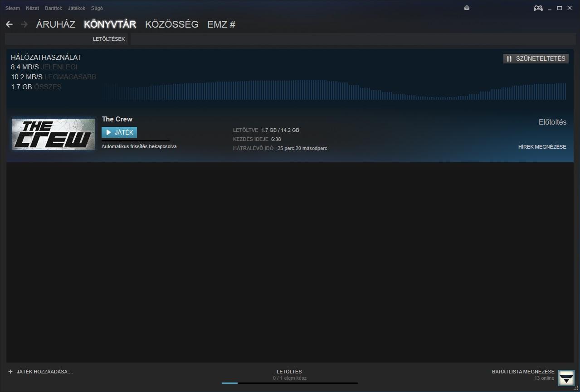
Task: Pause downloads with SZÜNETELTETÉS button
Action: pos(536,58)
